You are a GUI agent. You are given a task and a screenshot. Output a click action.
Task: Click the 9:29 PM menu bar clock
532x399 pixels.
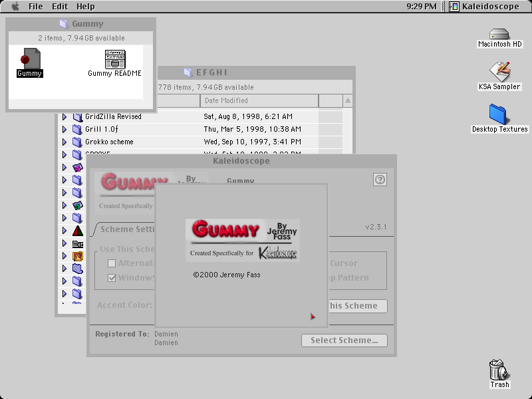(422, 7)
